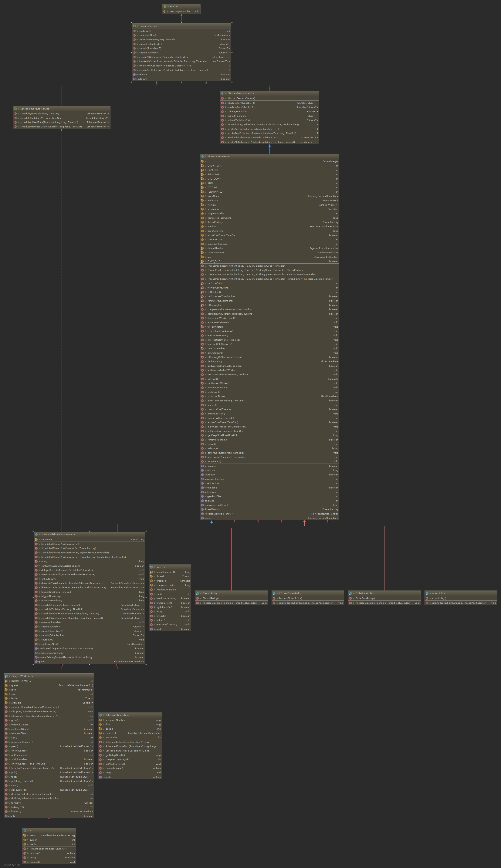Click the DelayedWorkQueue class icon
Image resolution: width=501 pixels, height=868 pixels.
(6, 676)
